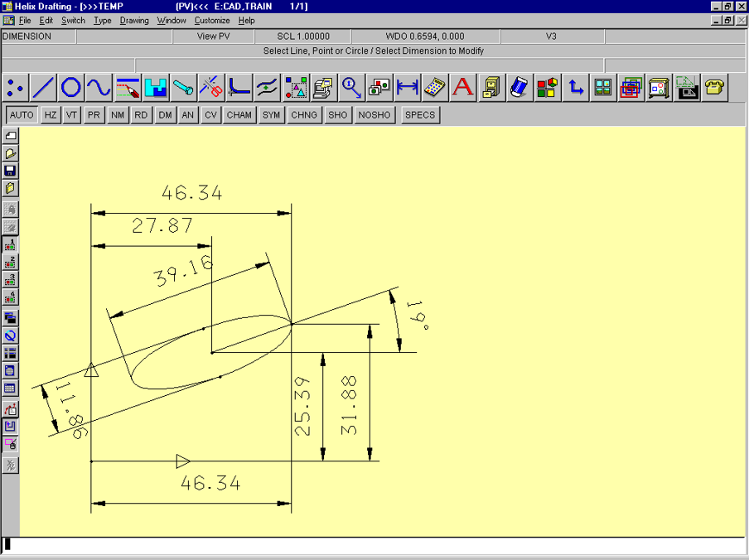Select the red letter A text tool

tap(462, 87)
